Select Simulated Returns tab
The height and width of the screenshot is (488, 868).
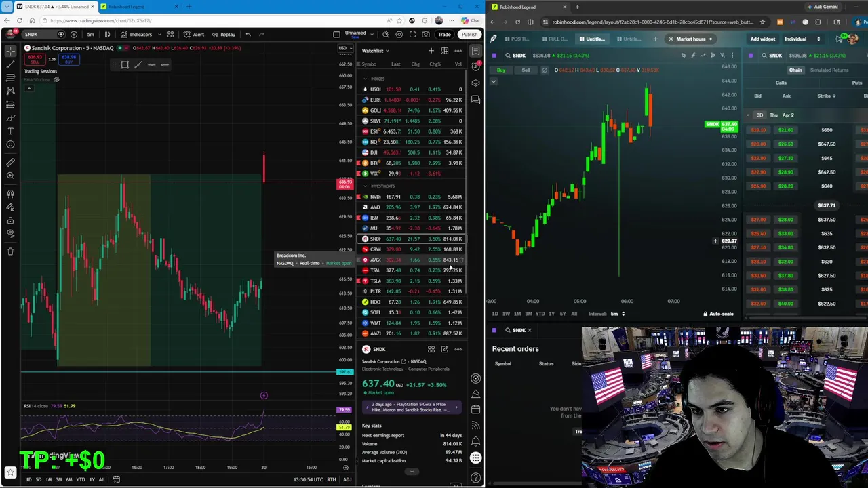point(829,70)
